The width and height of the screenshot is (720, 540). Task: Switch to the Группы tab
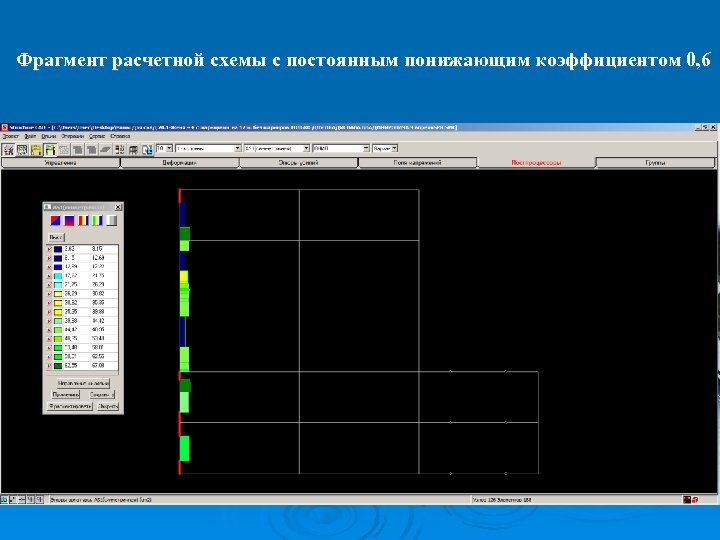(655, 163)
